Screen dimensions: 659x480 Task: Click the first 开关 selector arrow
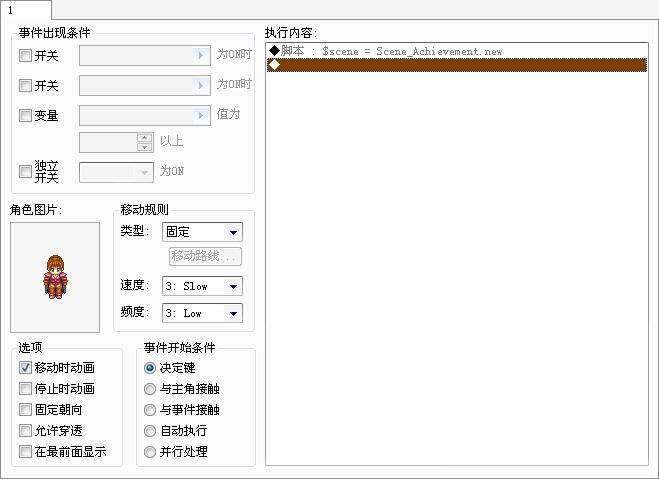[x=201, y=55]
